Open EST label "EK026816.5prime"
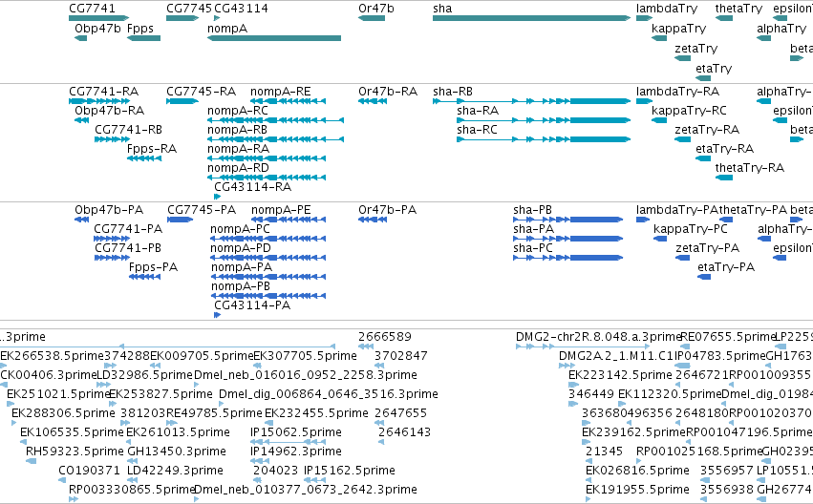This screenshot has width=813, height=504. [x=637, y=471]
